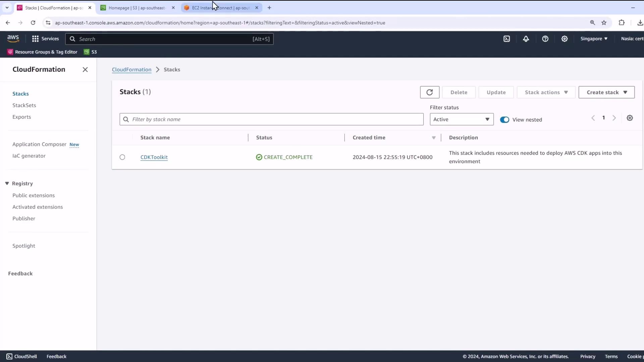
Task: Open console settings gear in top navigation
Action: point(565,39)
